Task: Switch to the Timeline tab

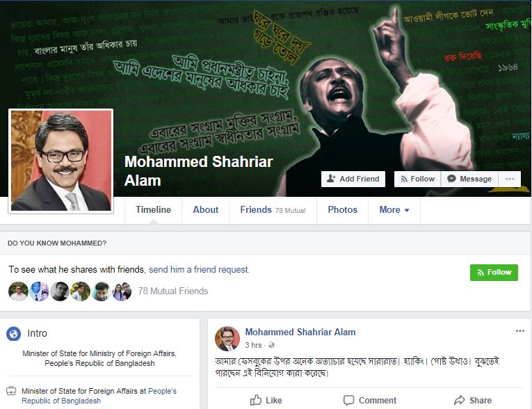Action: 154,210
